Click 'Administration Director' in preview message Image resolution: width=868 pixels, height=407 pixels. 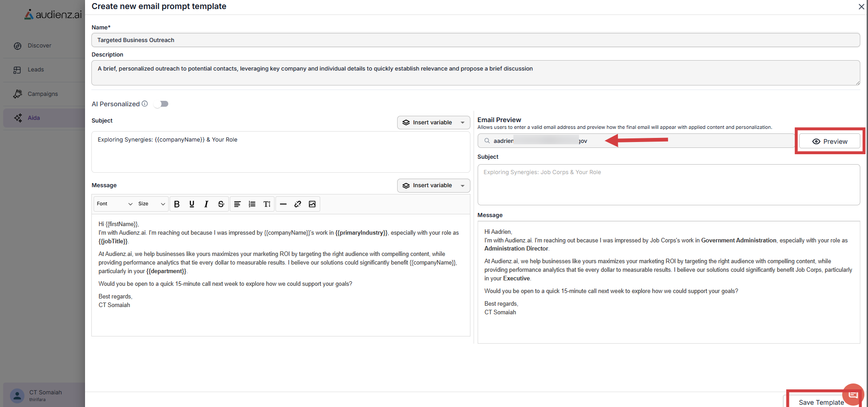516,249
